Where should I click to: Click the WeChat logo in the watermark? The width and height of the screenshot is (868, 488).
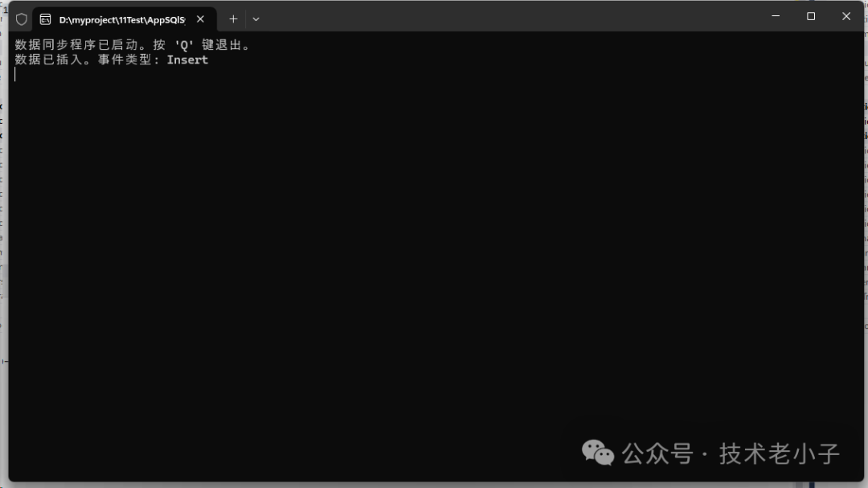pyautogui.click(x=598, y=453)
